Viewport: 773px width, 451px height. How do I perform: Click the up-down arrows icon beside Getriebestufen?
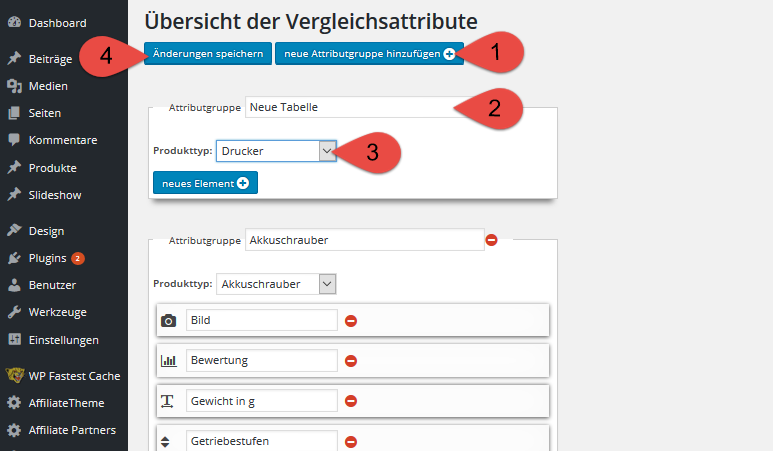[x=165, y=442]
